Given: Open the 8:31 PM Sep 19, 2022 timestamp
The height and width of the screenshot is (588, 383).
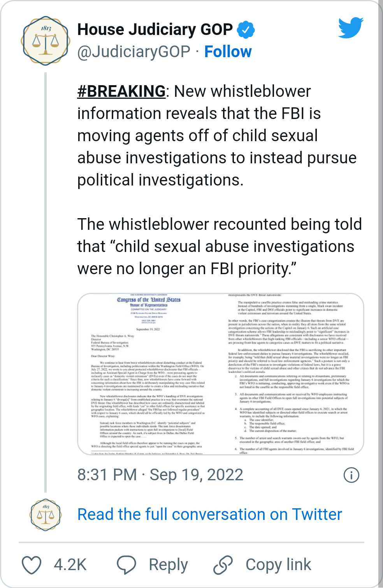Looking at the screenshot, I should pos(160,475).
